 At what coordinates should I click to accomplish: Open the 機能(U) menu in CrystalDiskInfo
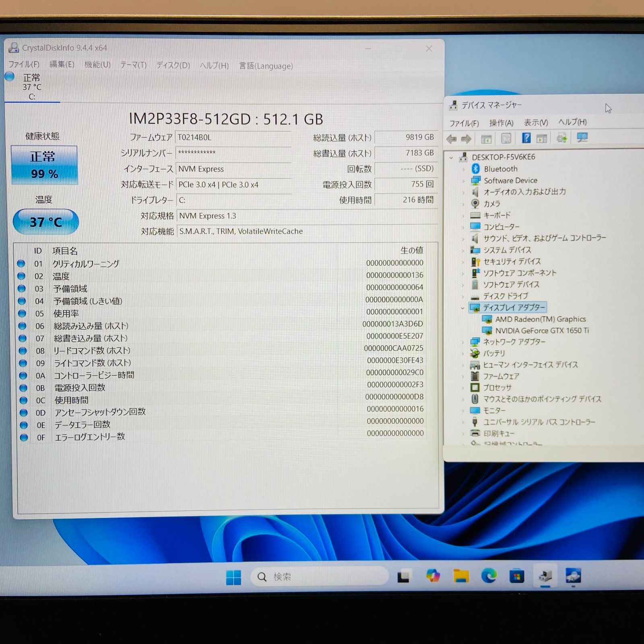[97, 64]
